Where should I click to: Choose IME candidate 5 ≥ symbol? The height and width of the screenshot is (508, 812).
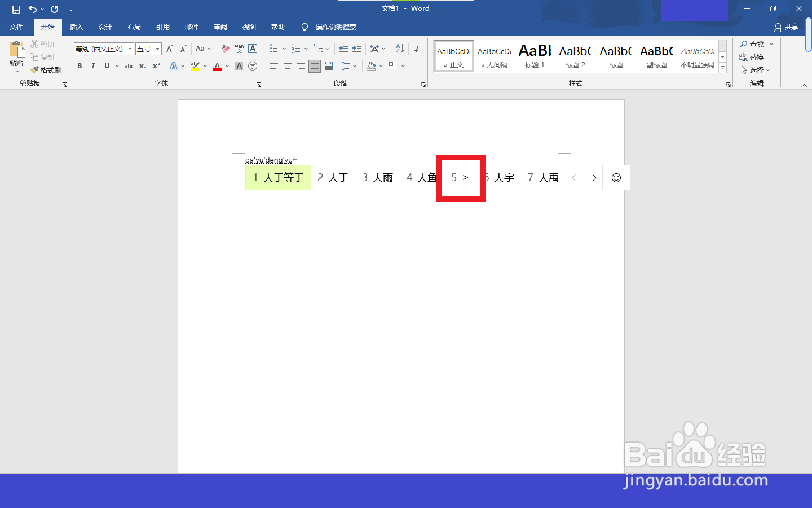click(x=460, y=178)
